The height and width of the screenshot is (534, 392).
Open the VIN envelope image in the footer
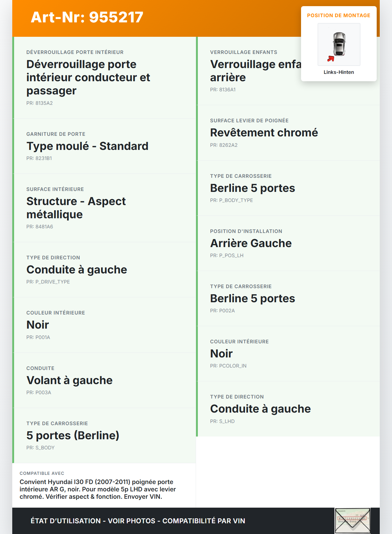coord(352,521)
